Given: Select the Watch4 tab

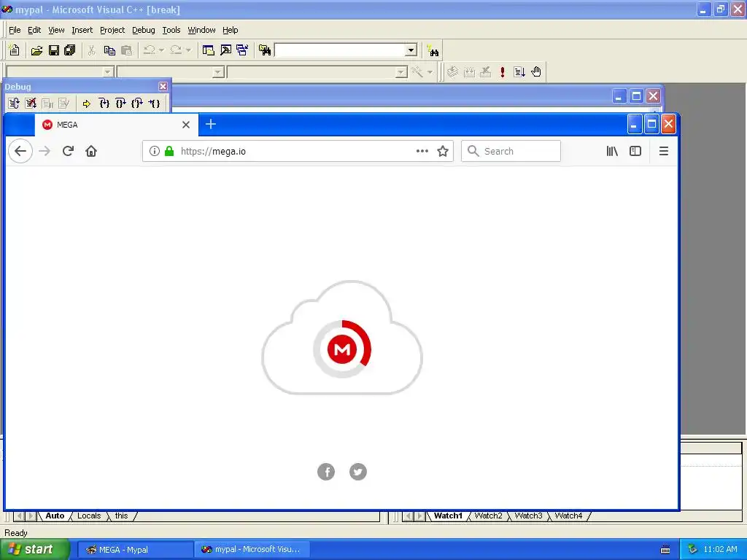Looking at the screenshot, I should click(x=568, y=516).
